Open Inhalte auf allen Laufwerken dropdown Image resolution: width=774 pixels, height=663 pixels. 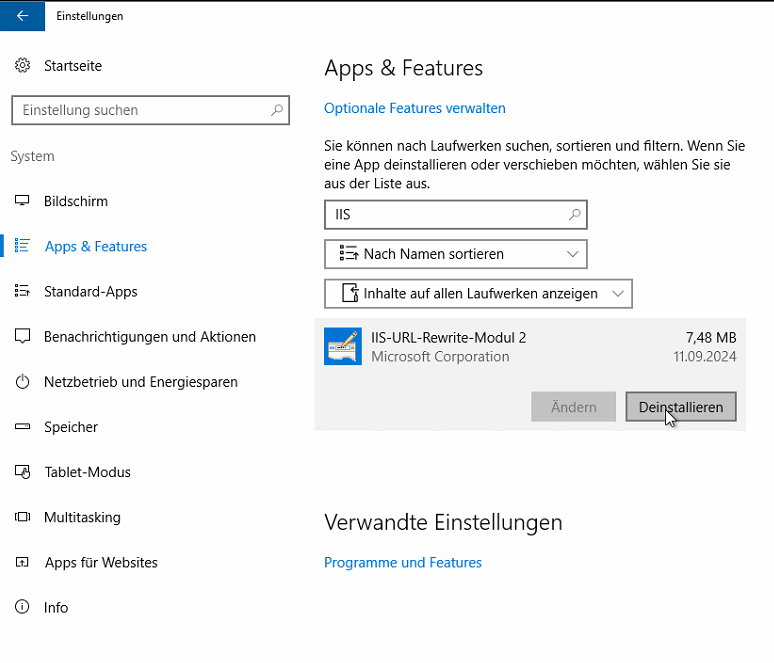coord(478,293)
